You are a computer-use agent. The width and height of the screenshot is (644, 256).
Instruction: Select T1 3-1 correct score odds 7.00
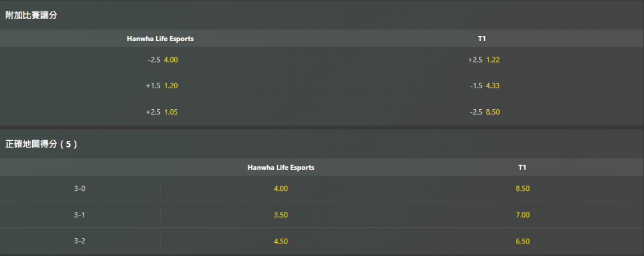pyautogui.click(x=522, y=215)
